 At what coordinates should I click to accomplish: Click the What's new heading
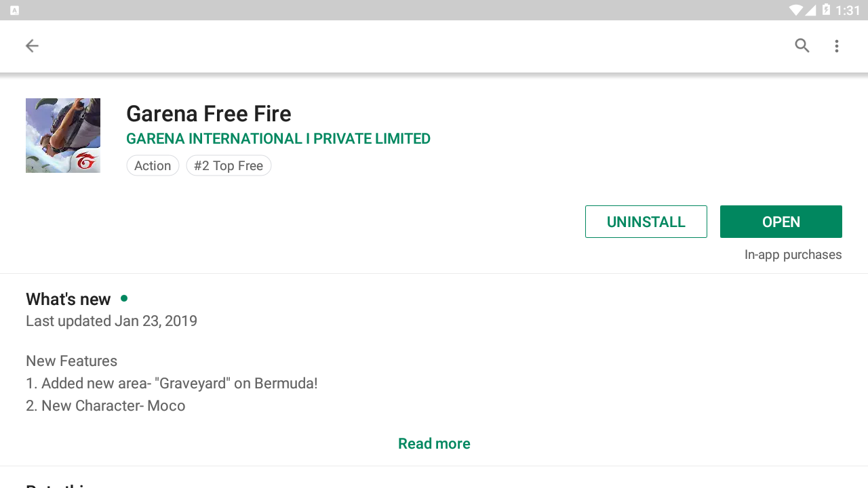click(x=68, y=300)
